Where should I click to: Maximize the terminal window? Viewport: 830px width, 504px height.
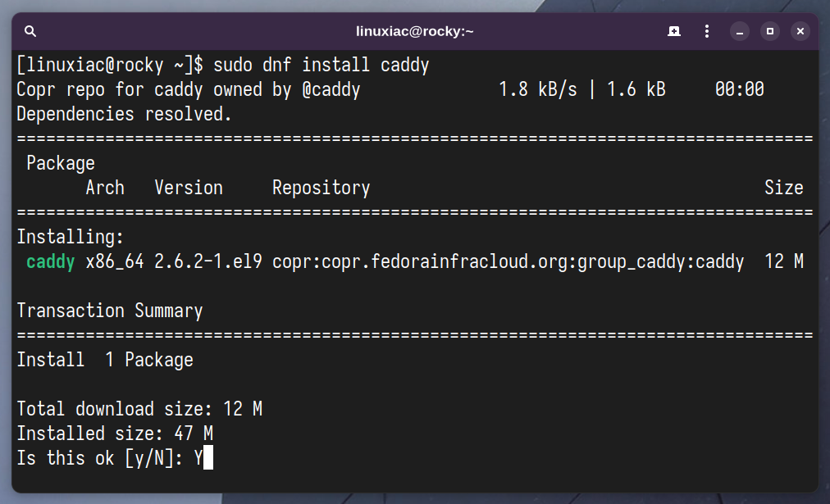tap(769, 32)
